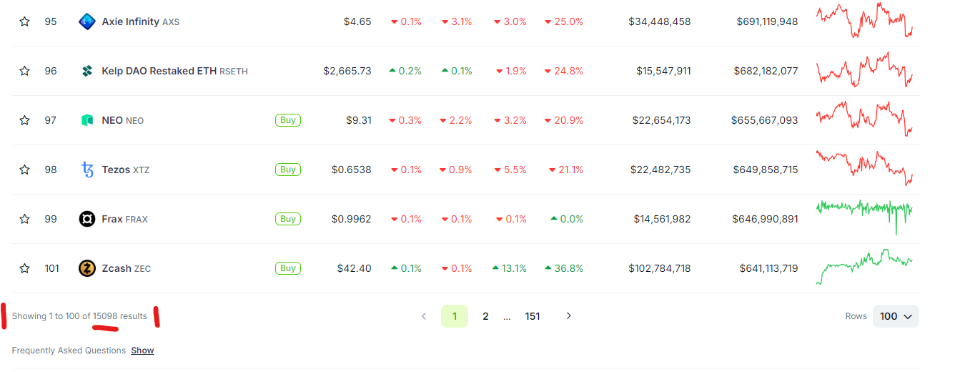Go to page 2 of results

tap(485, 316)
